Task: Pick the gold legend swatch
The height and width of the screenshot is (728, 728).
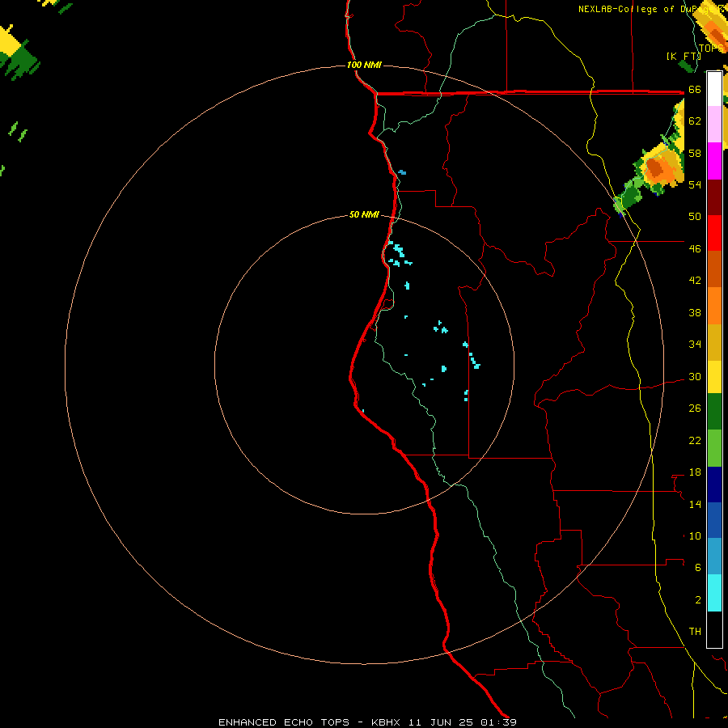Action: coord(714,343)
